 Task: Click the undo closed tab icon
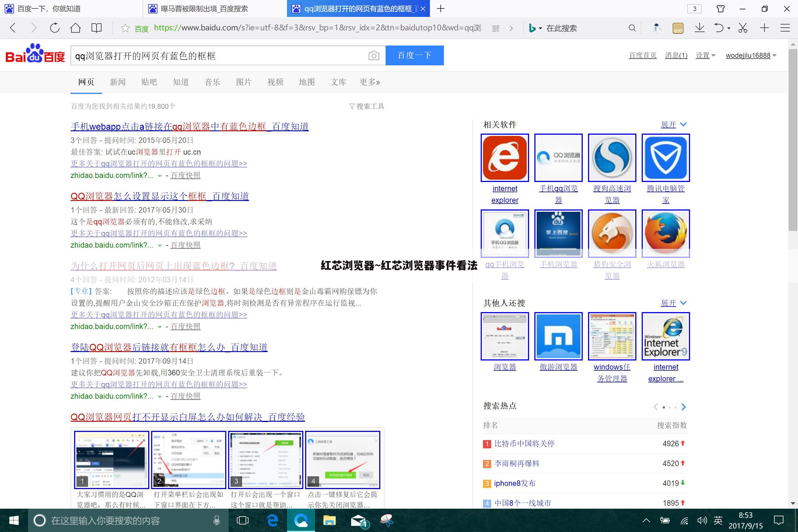click(719, 28)
